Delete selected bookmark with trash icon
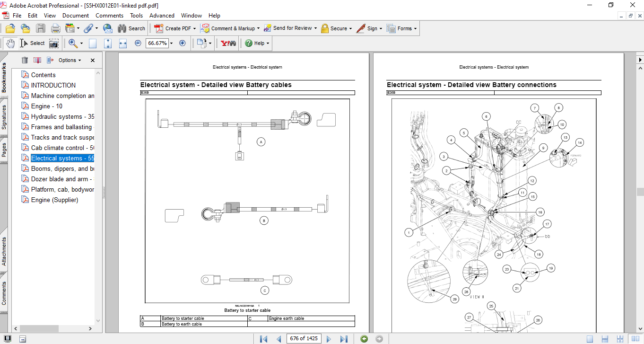The width and height of the screenshot is (644, 344). pos(25,60)
